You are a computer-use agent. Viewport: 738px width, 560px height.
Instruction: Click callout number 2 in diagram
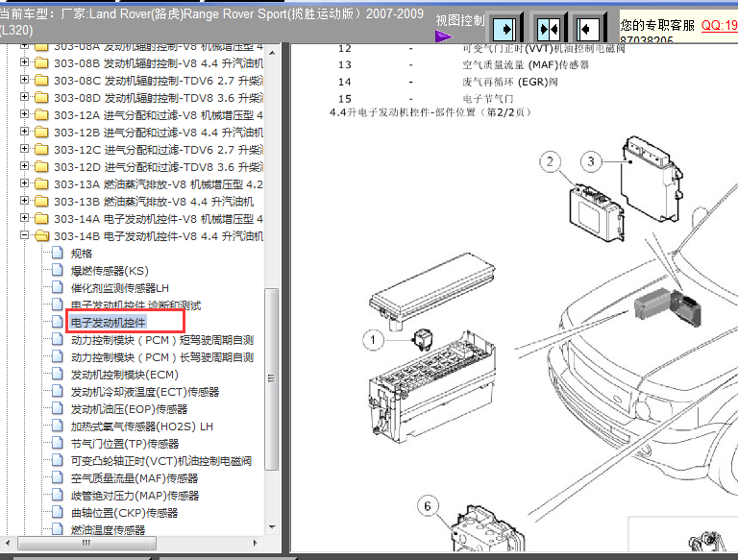point(550,162)
